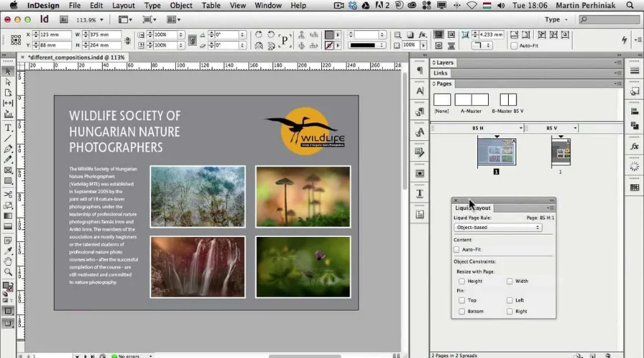Screen dimensions: 644x358
Task: Select the Scissors tool
Action: coord(8,194)
